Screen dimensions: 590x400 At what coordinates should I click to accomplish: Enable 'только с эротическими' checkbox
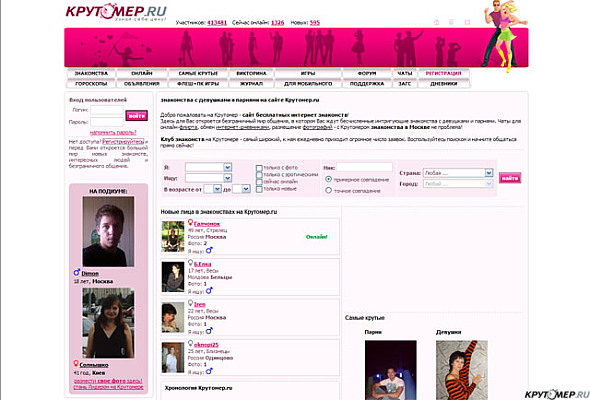coord(259,175)
